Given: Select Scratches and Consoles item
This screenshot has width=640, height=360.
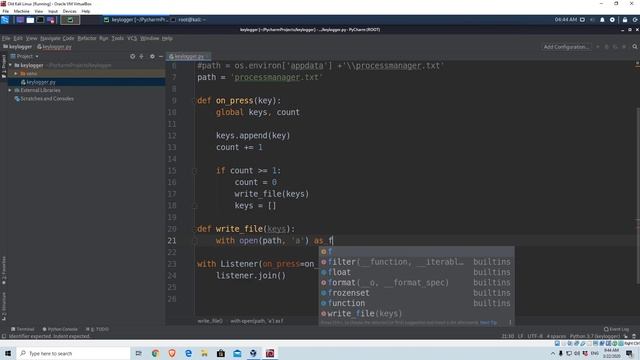Looking at the screenshot, I should [44, 99].
